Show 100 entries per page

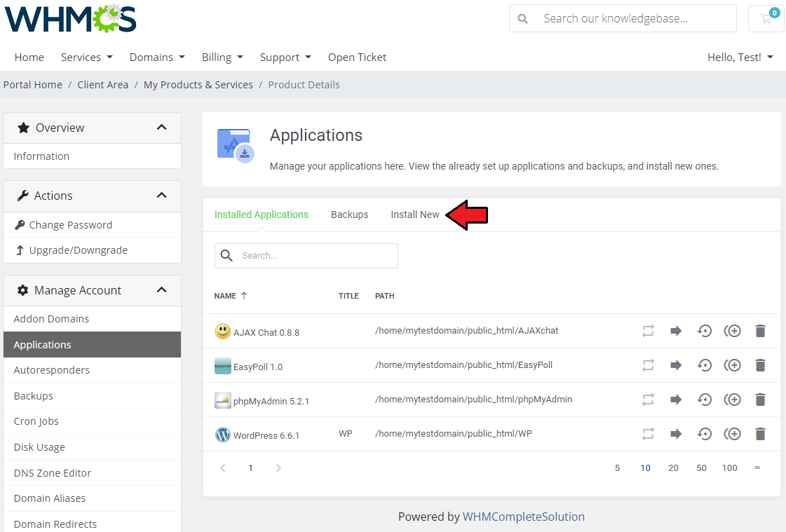pos(729,468)
